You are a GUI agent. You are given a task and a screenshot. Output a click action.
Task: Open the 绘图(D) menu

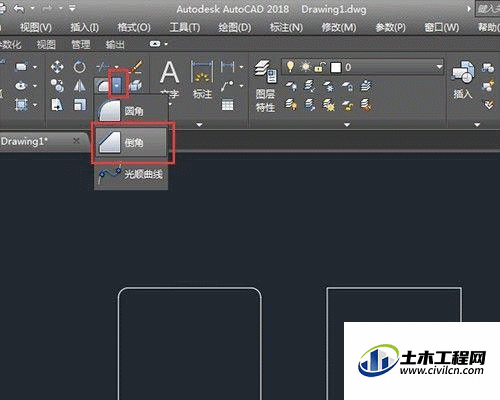click(235, 27)
